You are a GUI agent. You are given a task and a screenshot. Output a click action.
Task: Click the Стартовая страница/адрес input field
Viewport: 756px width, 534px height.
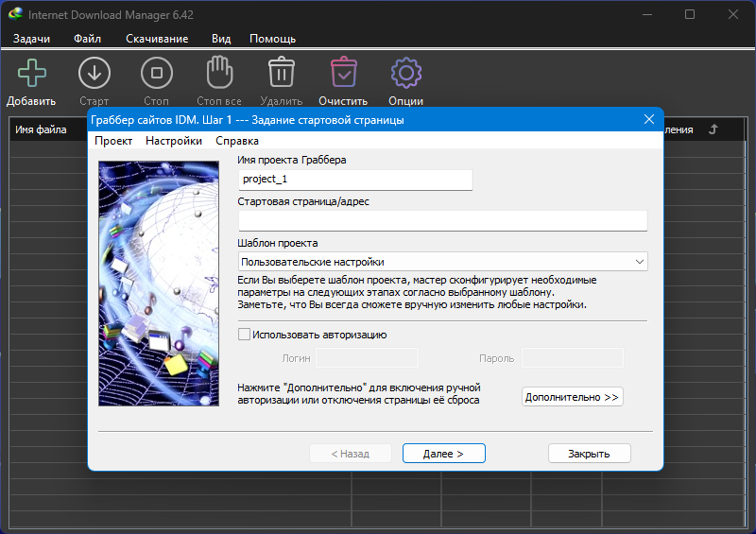pyautogui.click(x=442, y=221)
